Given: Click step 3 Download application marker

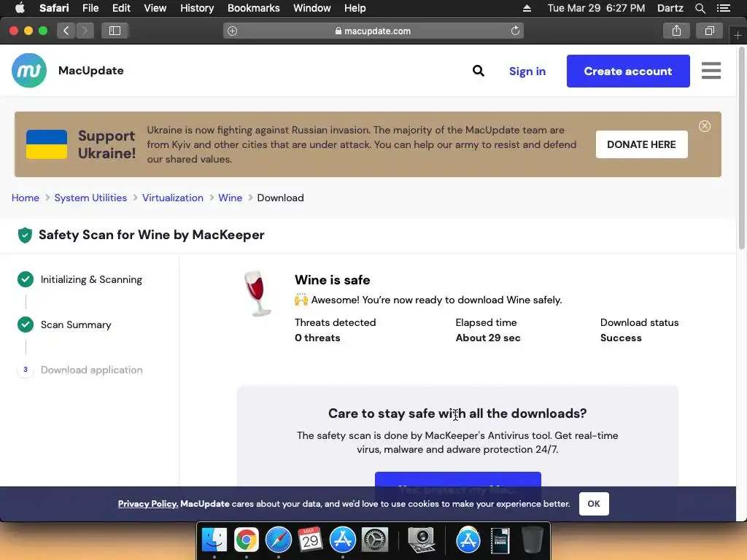Looking at the screenshot, I should coord(26,370).
